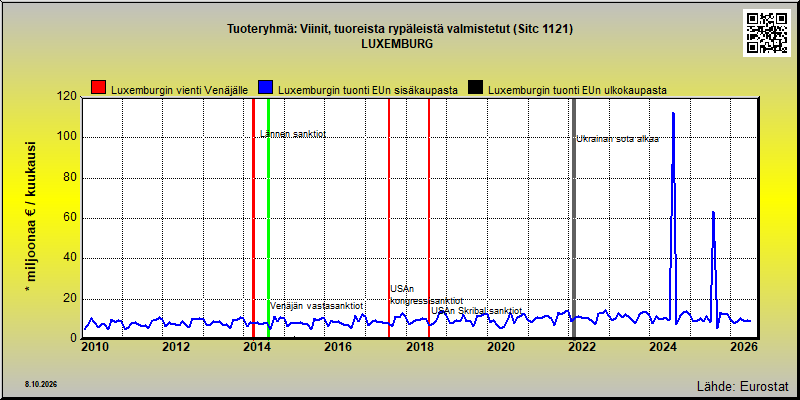
Task: Click the USAn kongress sanktiot annotation
Action: [x=427, y=295]
